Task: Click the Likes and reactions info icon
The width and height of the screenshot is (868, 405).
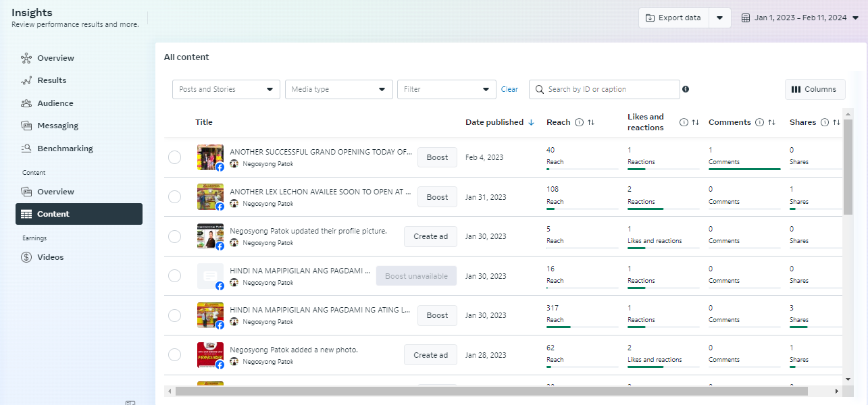Action: point(684,122)
